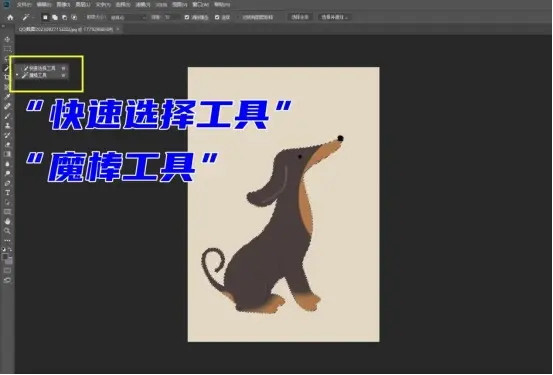
Task: Select the Eraser tool
Action: click(x=7, y=144)
